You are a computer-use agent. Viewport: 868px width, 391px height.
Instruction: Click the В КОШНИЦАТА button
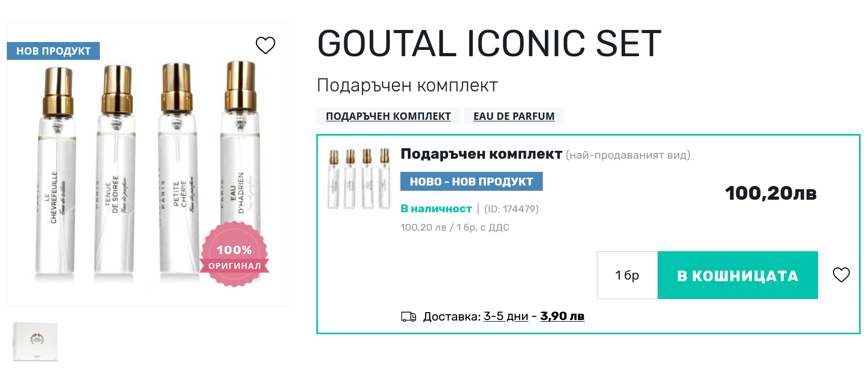click(738, 275)
